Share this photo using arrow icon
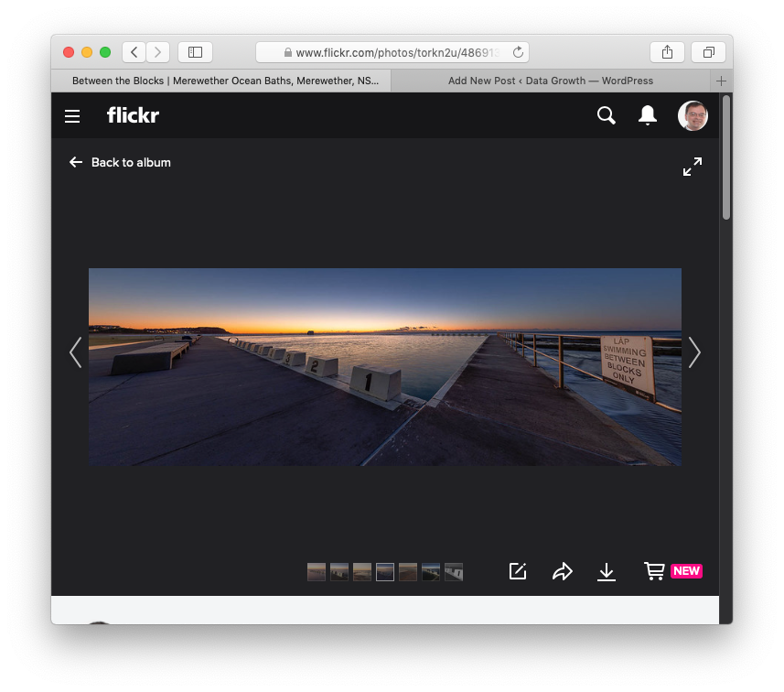The height and width of the screenshot is (692, 784). pyautogui.click(x=563, y=571)
